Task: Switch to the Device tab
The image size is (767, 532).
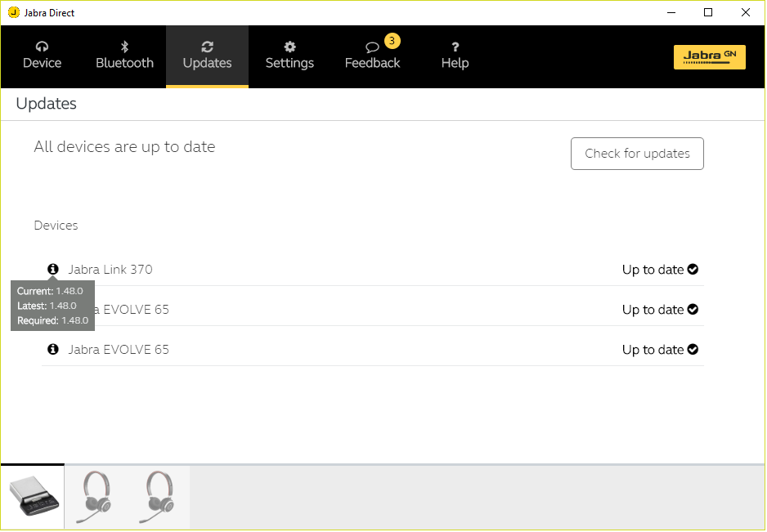Action: pos(43,56)
